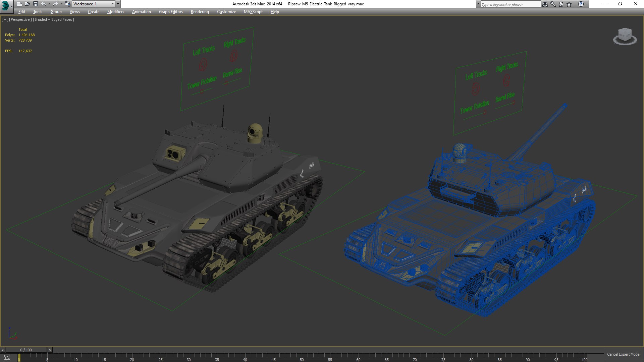Click Left Tracks control on shaded tank panel
The image size is (644, 362).
pos(203,64)
